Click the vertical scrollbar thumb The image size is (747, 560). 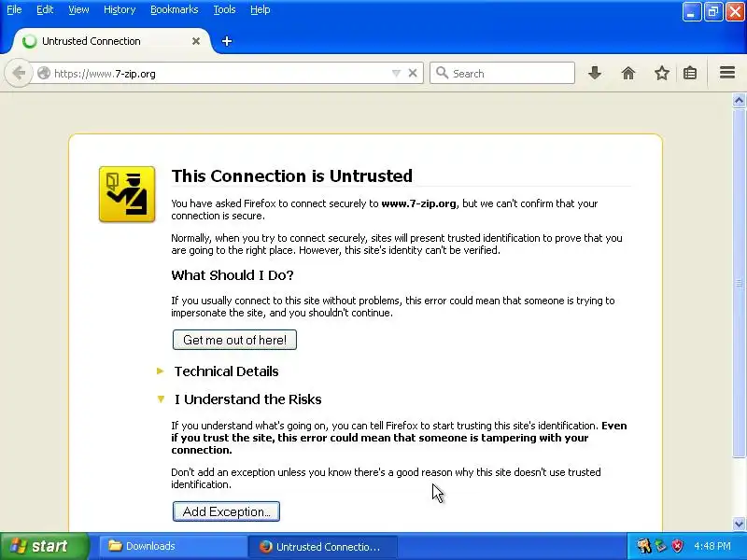point(739,283)
